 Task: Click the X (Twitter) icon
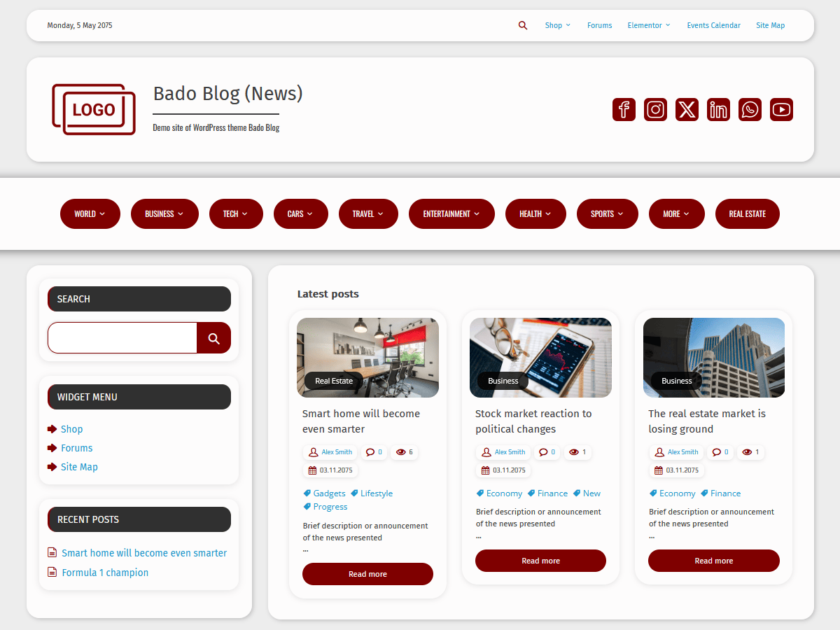(687, 110)
